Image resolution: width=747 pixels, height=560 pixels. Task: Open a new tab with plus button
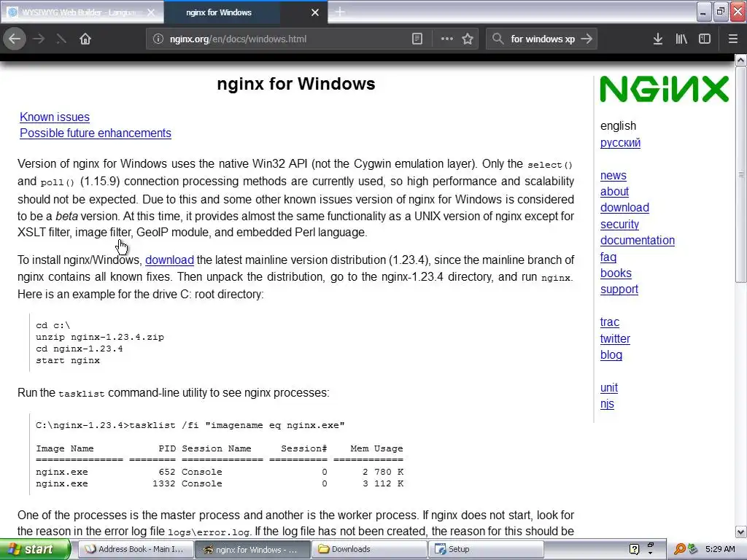point(340,12)
